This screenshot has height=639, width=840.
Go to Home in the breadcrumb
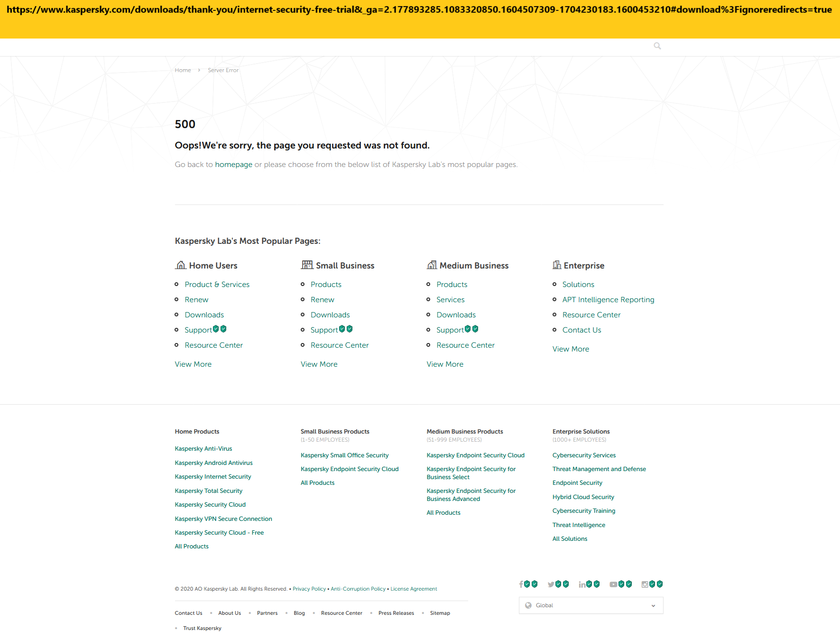183,70
